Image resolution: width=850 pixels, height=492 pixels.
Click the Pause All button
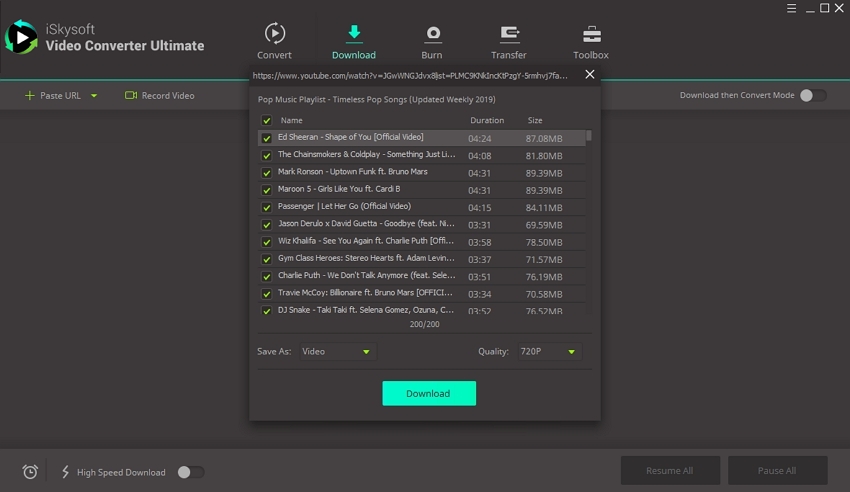click(x=777, y=470)
